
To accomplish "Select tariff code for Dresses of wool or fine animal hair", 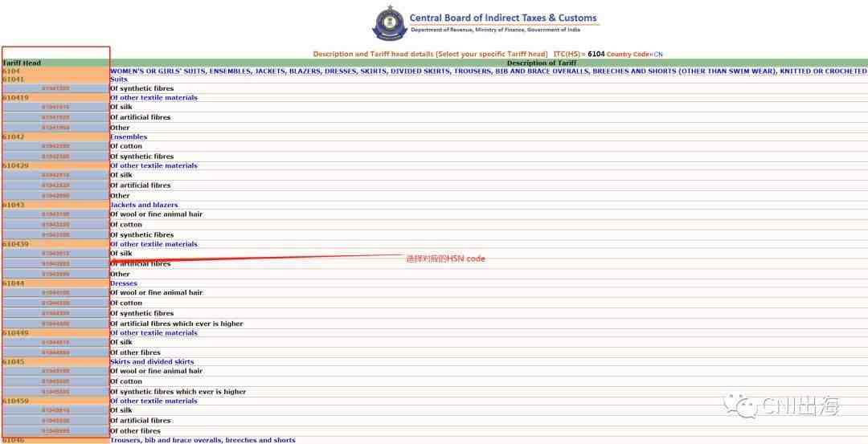I will click(55, 292).
